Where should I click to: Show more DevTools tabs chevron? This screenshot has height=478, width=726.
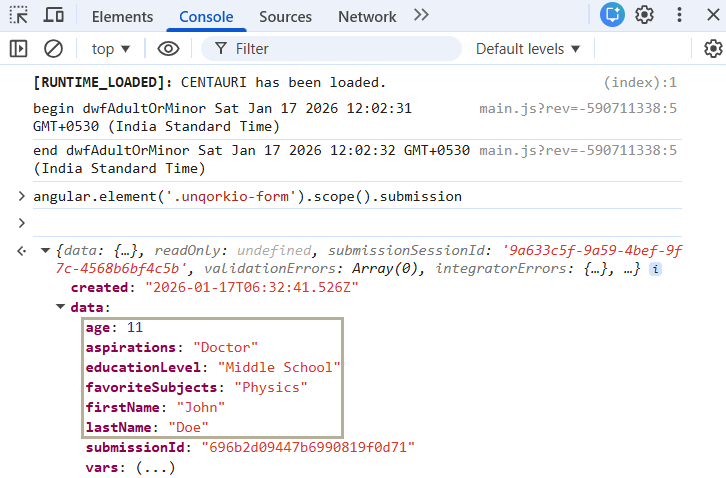pos(421,15)
